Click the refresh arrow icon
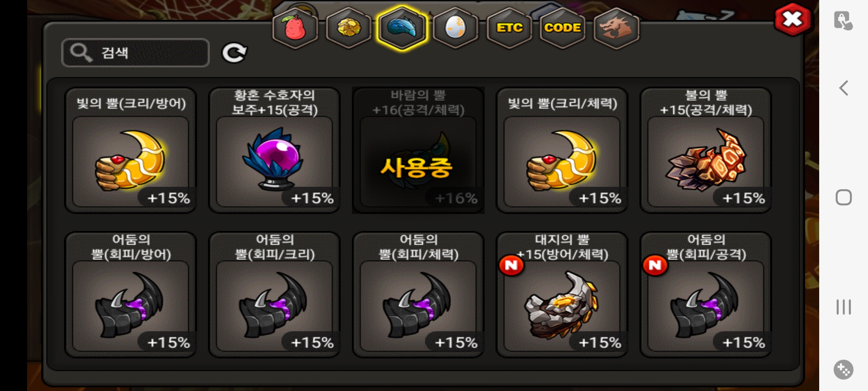 pyautogui.click(x=234, y=53)
